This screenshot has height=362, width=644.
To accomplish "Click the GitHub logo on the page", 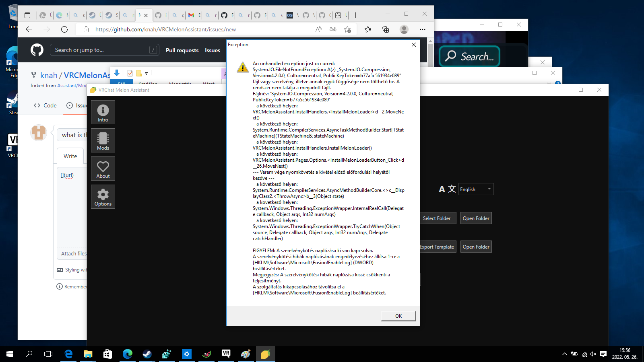I will [x=37, y=50].
